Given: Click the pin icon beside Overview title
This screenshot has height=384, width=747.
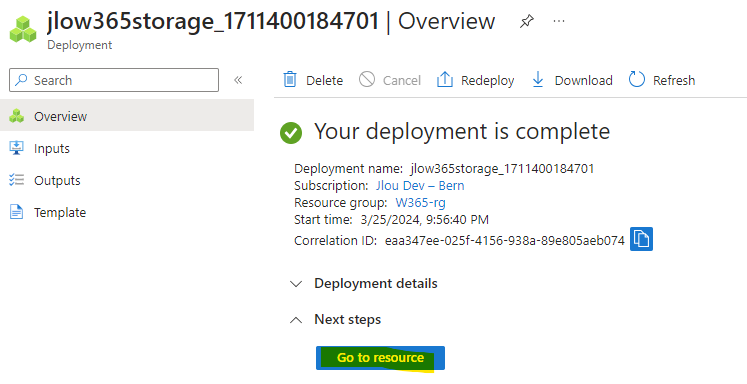Looking at the screenshot, I should pos(526,21).
